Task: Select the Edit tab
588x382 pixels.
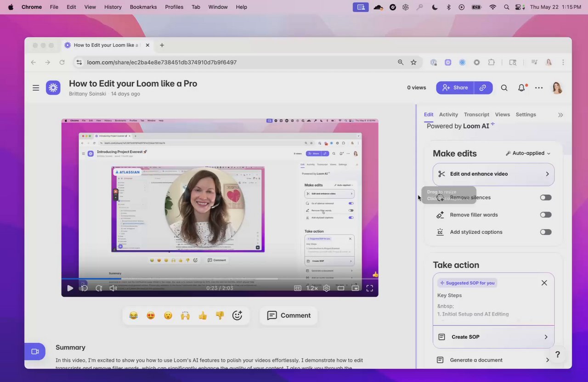Action: click(x=429, y=115)
